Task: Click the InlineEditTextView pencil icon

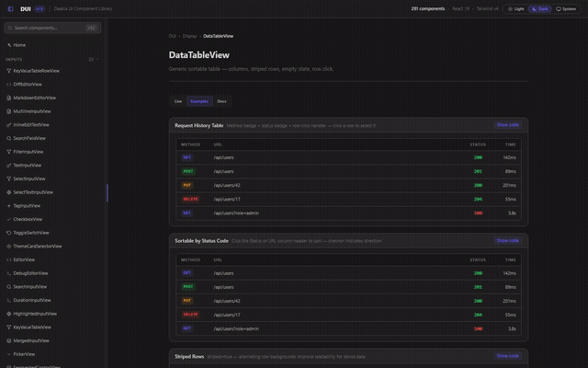Action: pos(8,125)
